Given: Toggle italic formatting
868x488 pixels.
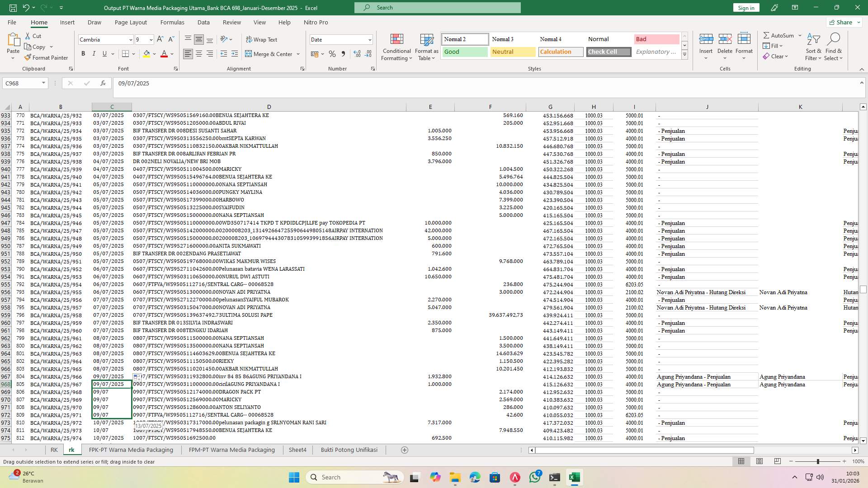Looking at the screenshot, I should [x=94, y=53].
